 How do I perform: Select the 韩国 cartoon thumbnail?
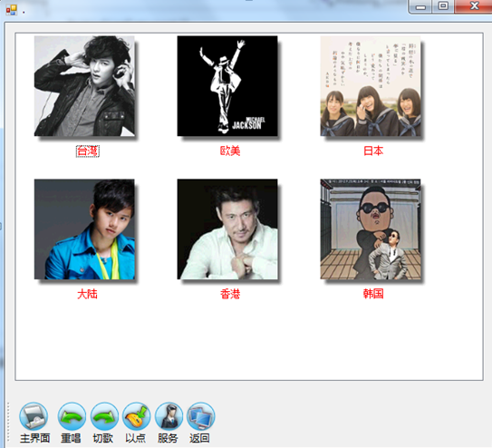pos(371,229)
